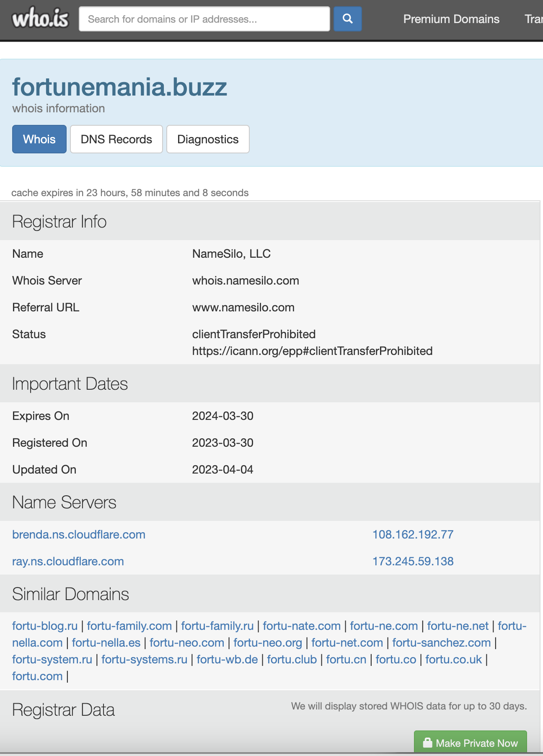Focus the domain search input field
This screenshot has height=756, width=543.
[x=204, y=19]
